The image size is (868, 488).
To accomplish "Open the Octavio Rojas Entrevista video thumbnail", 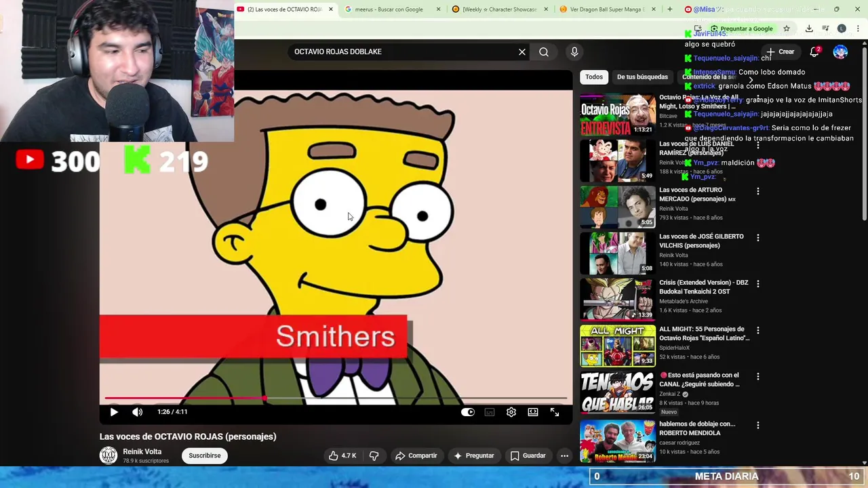I will (x=617, y=115).
